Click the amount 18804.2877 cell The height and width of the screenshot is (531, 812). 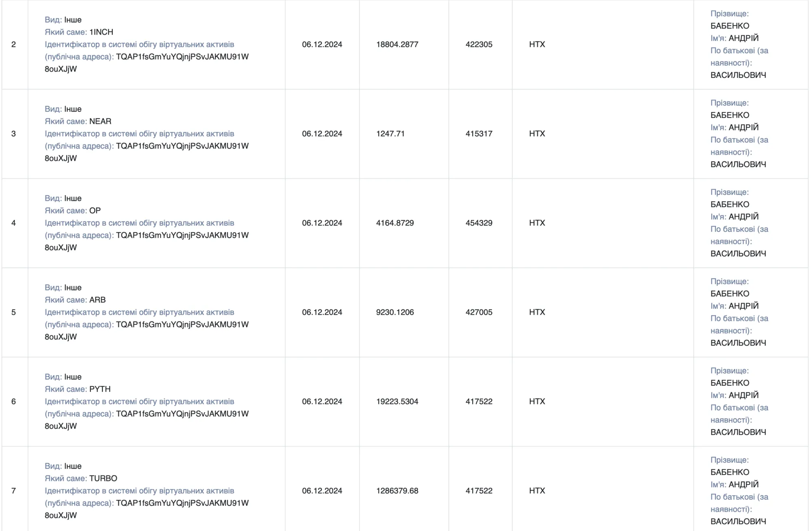pos(397,44)
